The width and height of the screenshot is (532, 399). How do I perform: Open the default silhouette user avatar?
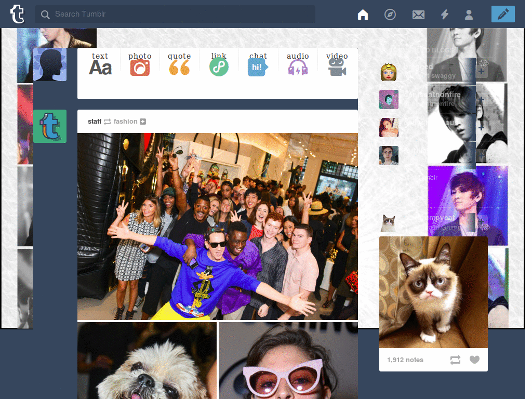(50, 64)
